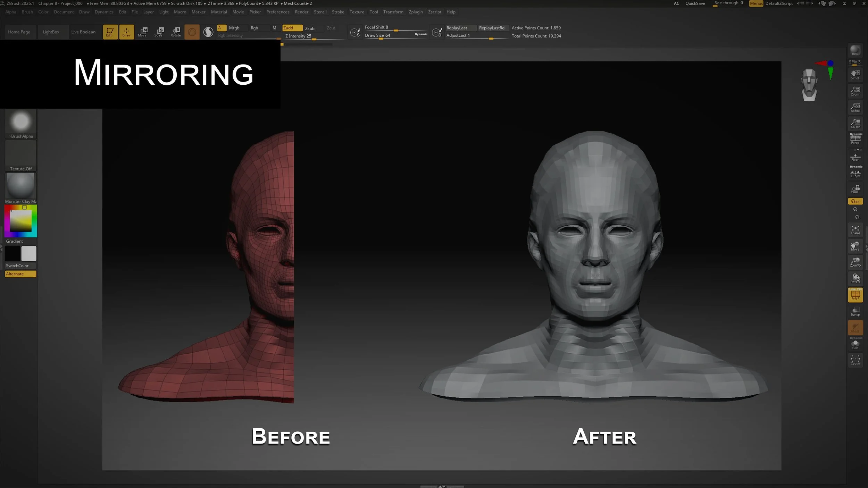Select the Zoom3D navigation icon
The height and width of the screenshot is (488, 868).
(855, 262)
